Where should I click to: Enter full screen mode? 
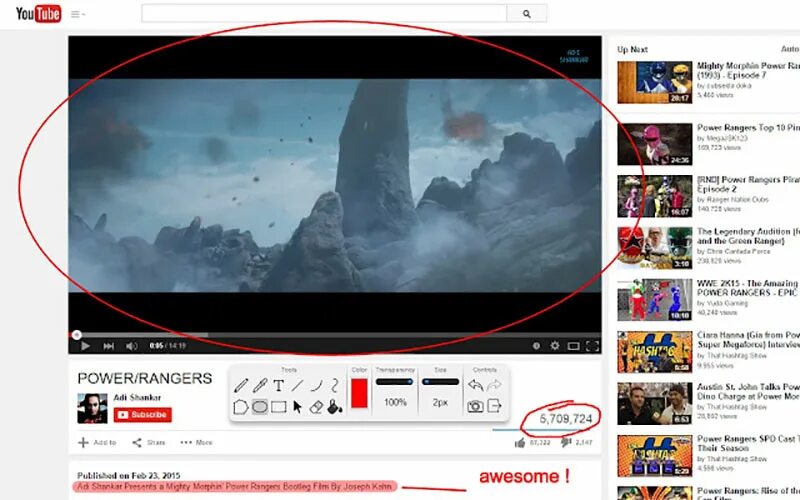point(592,346)
